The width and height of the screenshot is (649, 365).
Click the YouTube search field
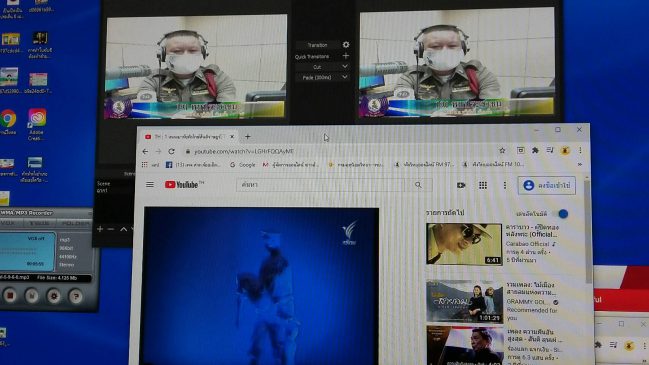[321, 185]
